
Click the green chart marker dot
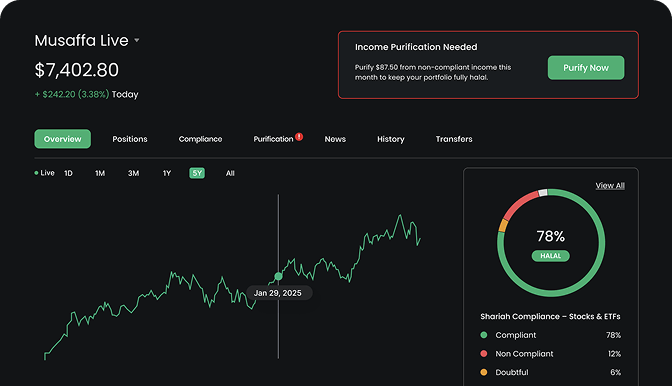point(278,276)
